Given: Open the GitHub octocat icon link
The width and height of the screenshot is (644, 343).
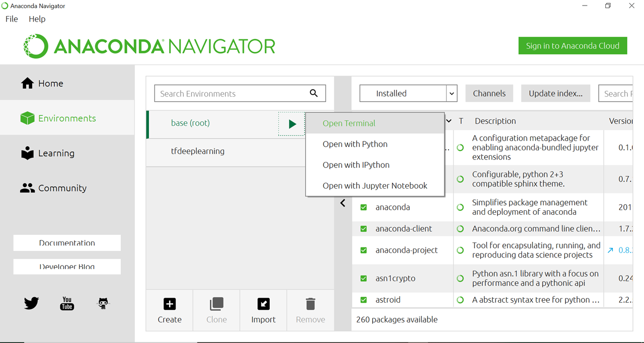Looking at the screenshot, I should pyautogui.click(x=103, y=303).
